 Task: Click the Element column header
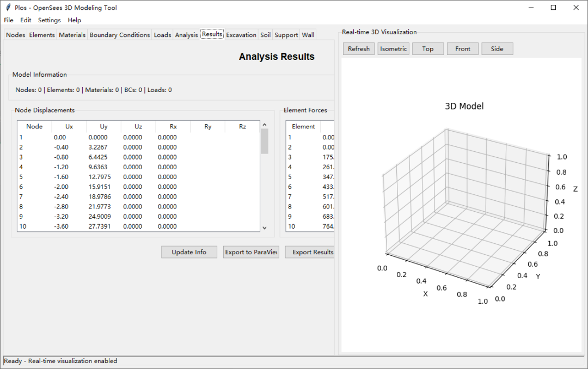coord(303,127)
